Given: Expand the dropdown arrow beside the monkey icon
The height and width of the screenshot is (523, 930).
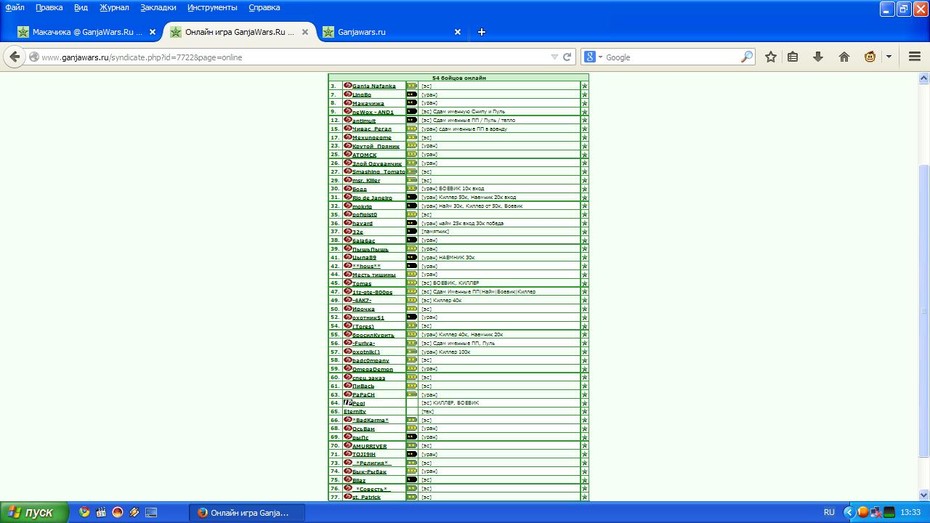Looking at the screenshot, I should click(888, 57).
